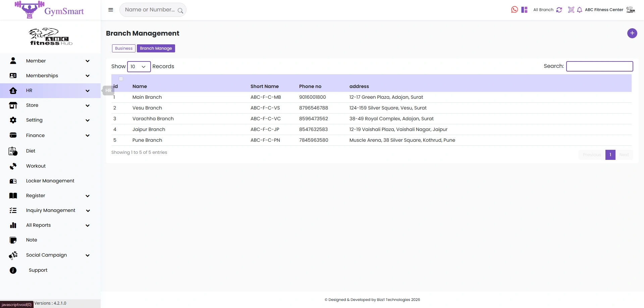Open the QR code scanner icon
This screenshot has height=308, width=644.
(571, 10)
